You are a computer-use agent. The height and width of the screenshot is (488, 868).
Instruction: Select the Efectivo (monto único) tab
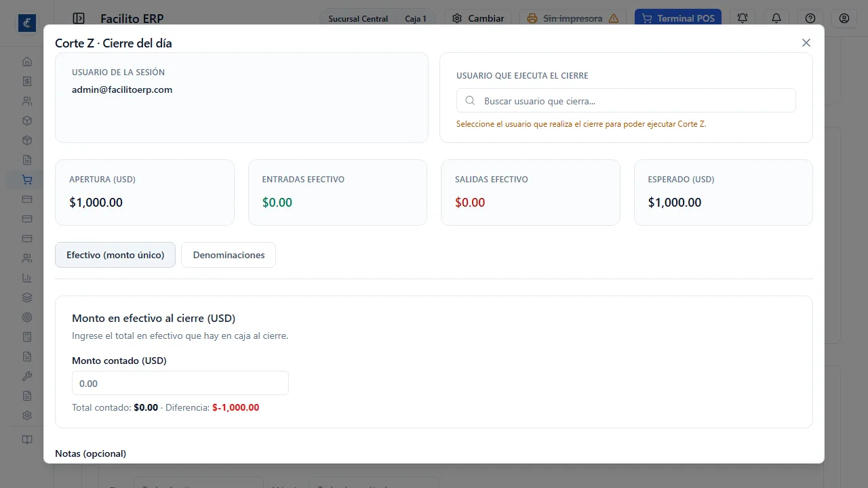(115, 255)
